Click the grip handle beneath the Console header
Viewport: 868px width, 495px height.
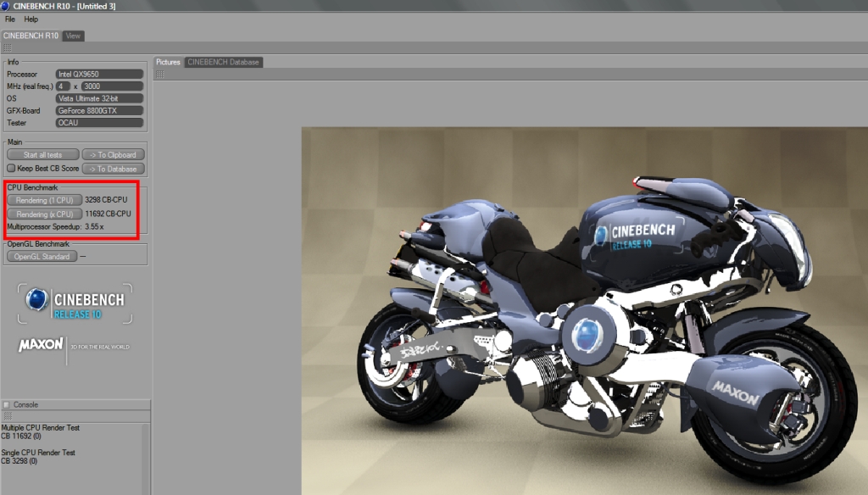(7, 416)
